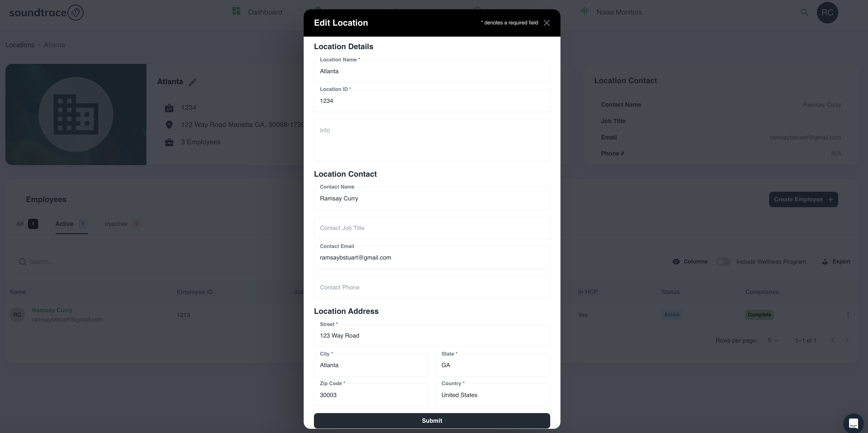Expand rows per page dropdown
Image resolution: width=868 pixels, height=433 pixels.
coord(773,340)
